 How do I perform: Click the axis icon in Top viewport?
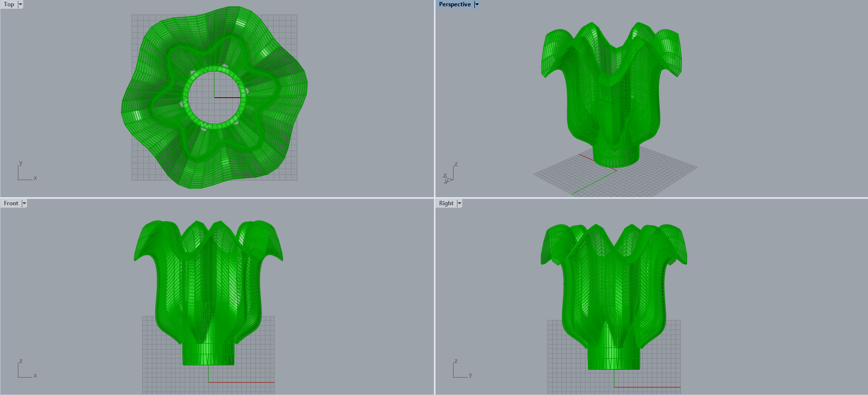click(x=27, y=171)
